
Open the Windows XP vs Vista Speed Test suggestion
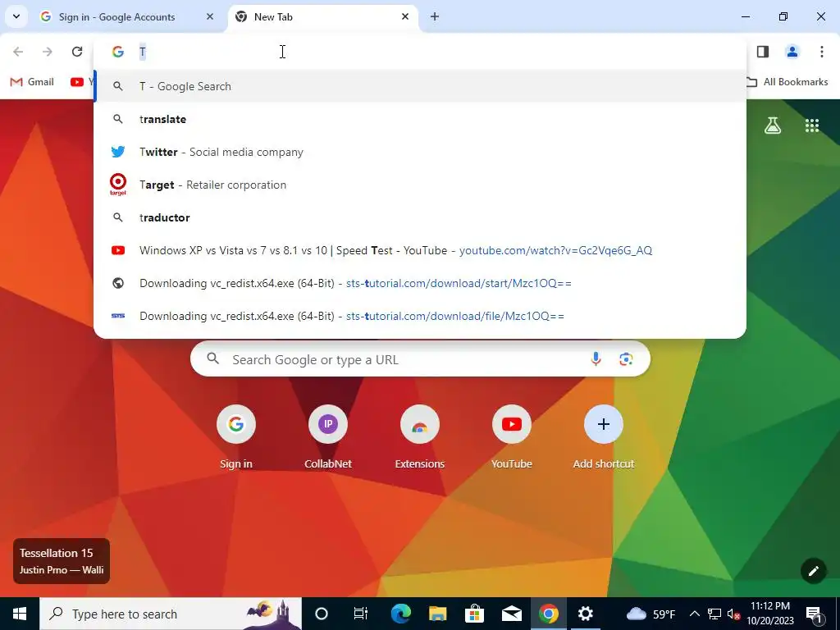coord(419,250)
